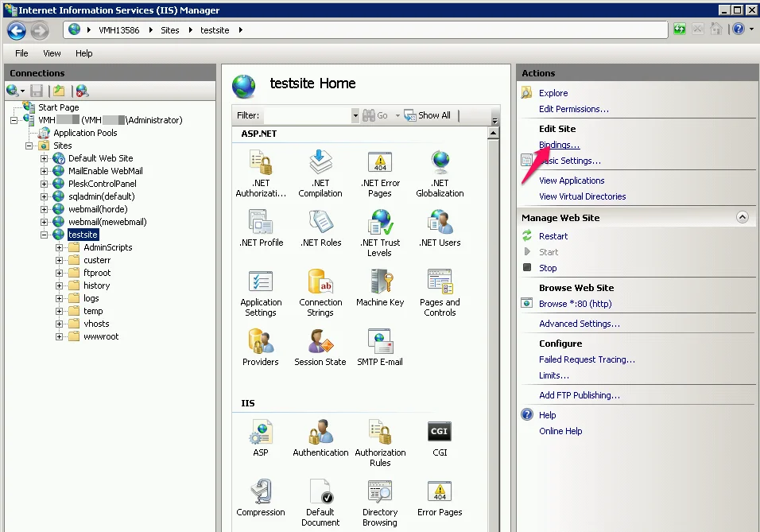Open the View menu
The image size is (760, 532).
pyautogui.click(x=52, y=53)
